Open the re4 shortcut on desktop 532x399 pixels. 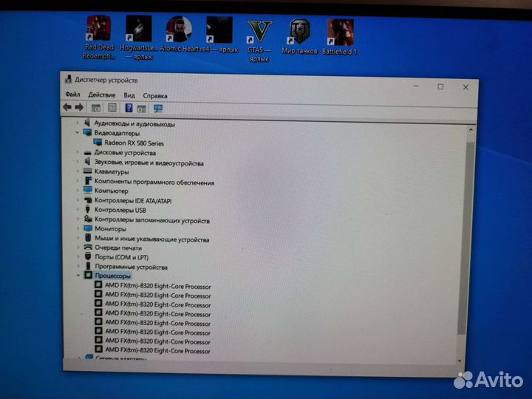[219, 34]
